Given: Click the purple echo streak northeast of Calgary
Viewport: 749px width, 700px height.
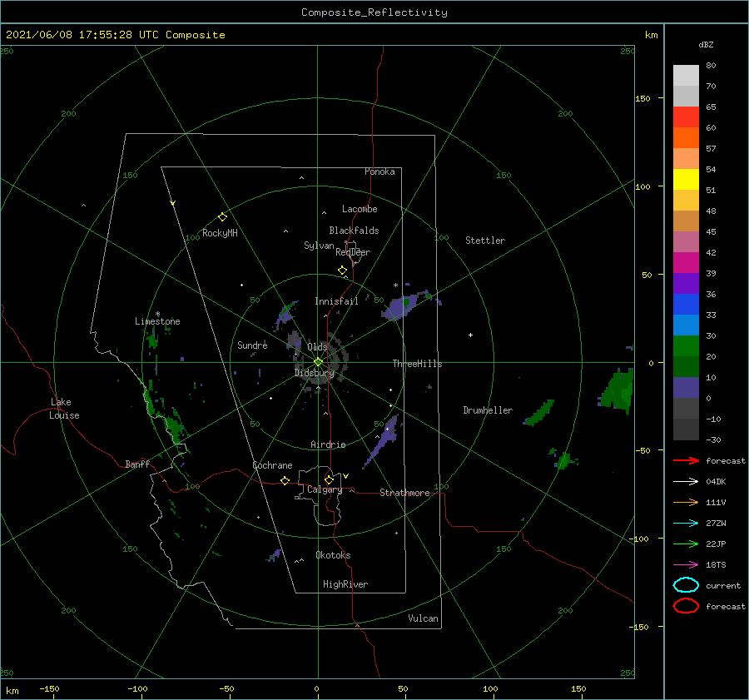Looking at the screenshot, I should point(383,442).
